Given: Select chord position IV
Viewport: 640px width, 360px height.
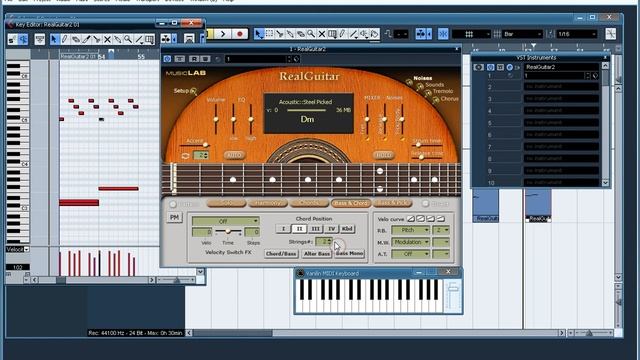Looking at the screenshot, I should tap(331, 229).
